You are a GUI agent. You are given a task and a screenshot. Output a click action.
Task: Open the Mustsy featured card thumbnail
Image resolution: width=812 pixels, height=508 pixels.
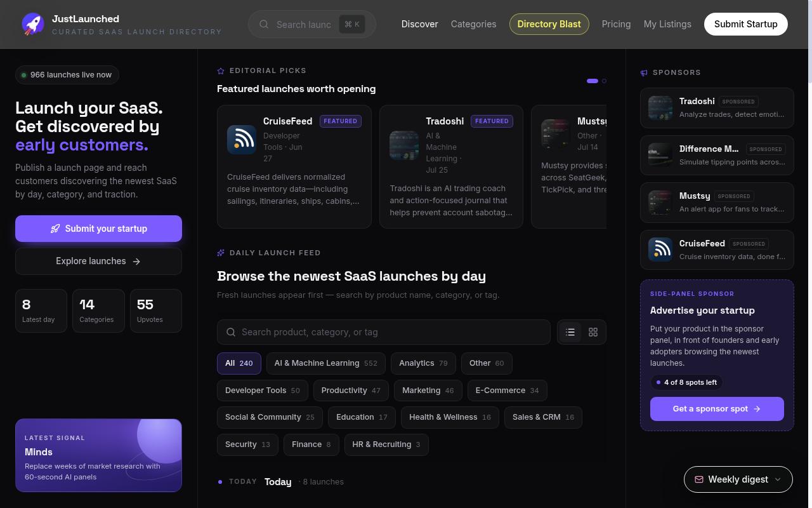click(556, 134)
